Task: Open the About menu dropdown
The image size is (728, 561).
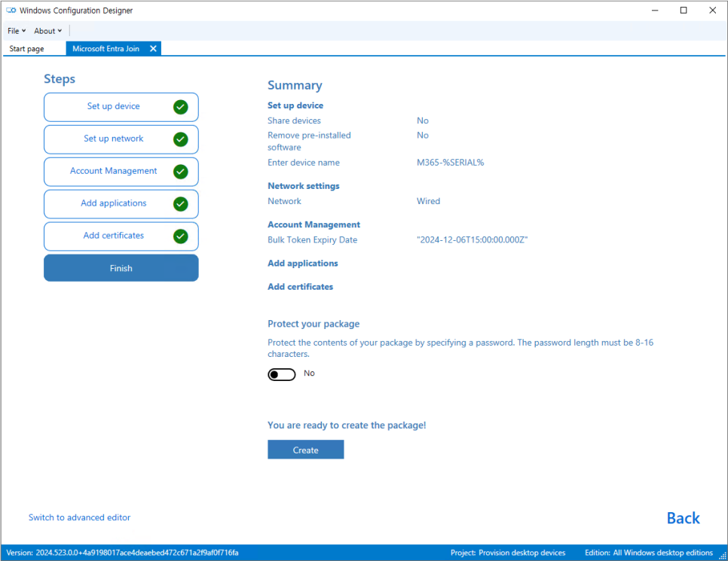Action: coord(47,31)
